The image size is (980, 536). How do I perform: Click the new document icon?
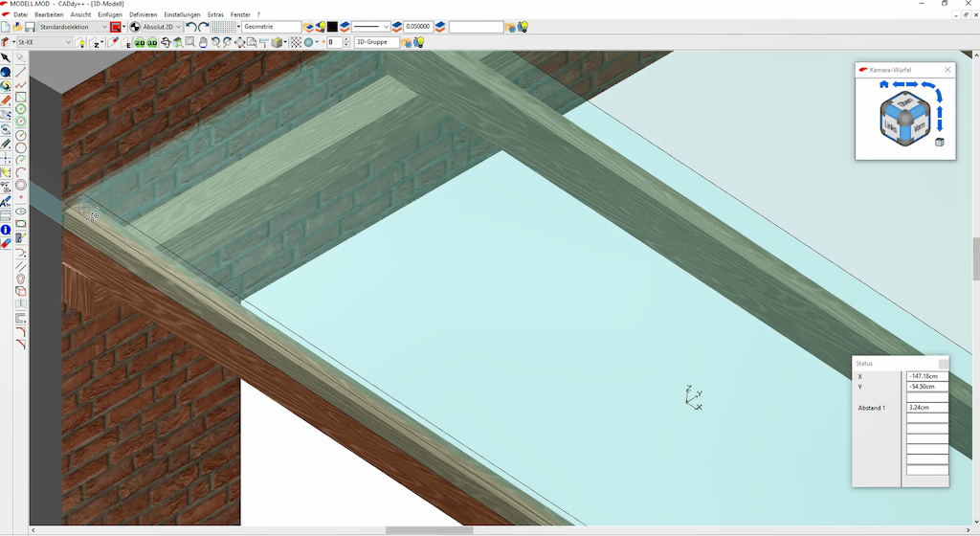click(x=6, y=28)
